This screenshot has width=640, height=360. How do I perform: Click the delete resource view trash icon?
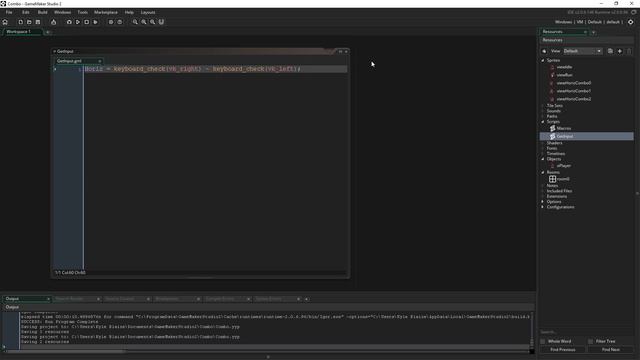click(629, 51)
